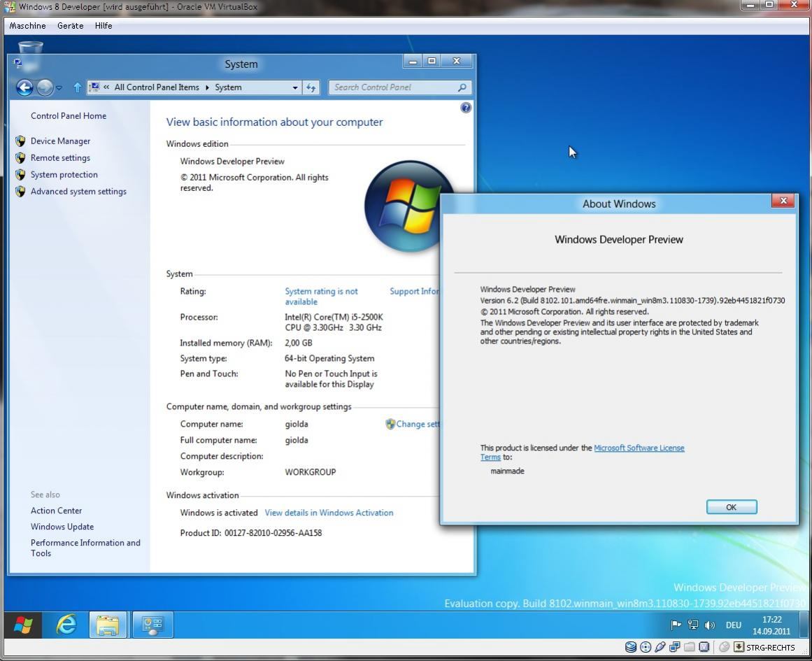Click the System window title bar icon

click(x=17, y=63)
